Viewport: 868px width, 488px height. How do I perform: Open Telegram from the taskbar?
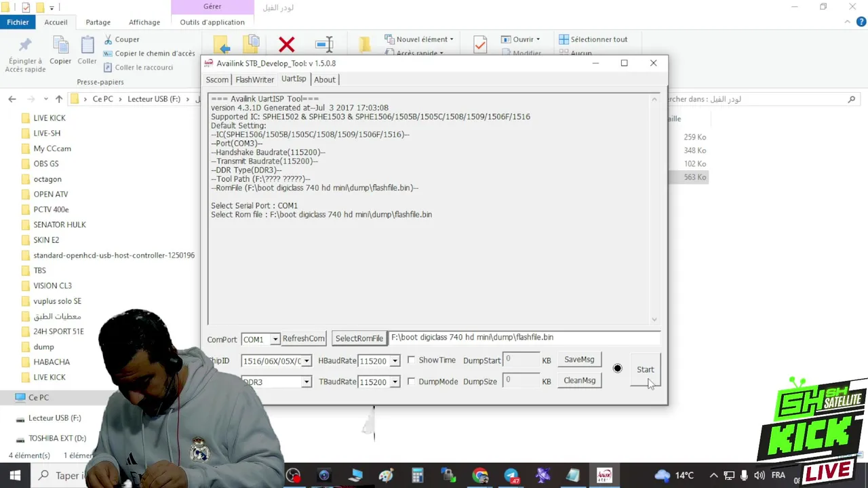[511, 476]
